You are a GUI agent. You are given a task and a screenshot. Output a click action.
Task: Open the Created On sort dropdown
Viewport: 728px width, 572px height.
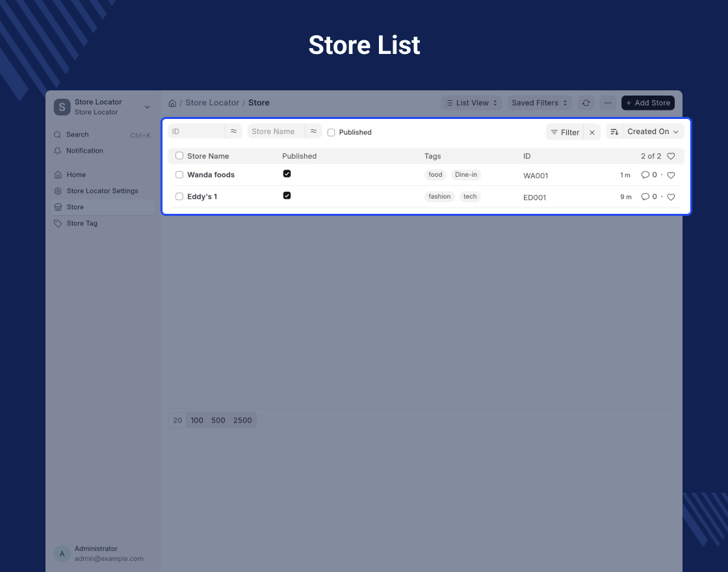pyautogui.click(x=653, y=132)
